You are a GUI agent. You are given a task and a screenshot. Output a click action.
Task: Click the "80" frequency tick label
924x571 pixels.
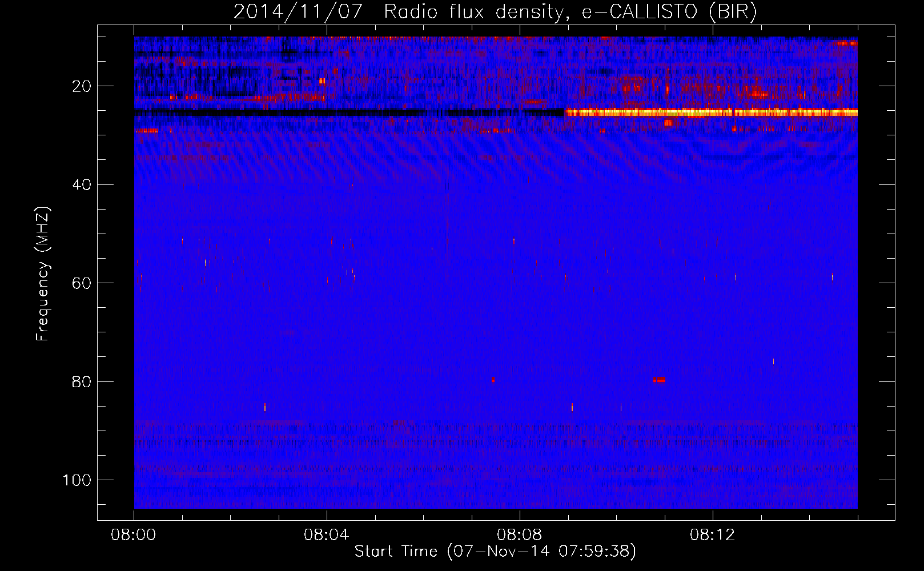coord(82,381)
